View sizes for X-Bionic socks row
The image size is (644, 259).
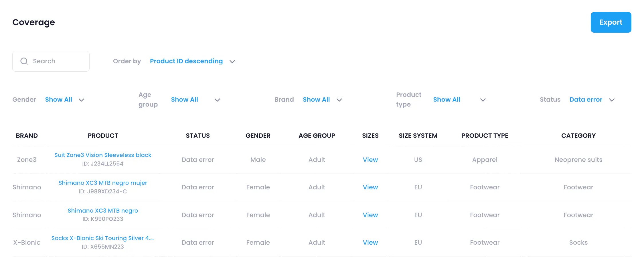coord(370,242)
